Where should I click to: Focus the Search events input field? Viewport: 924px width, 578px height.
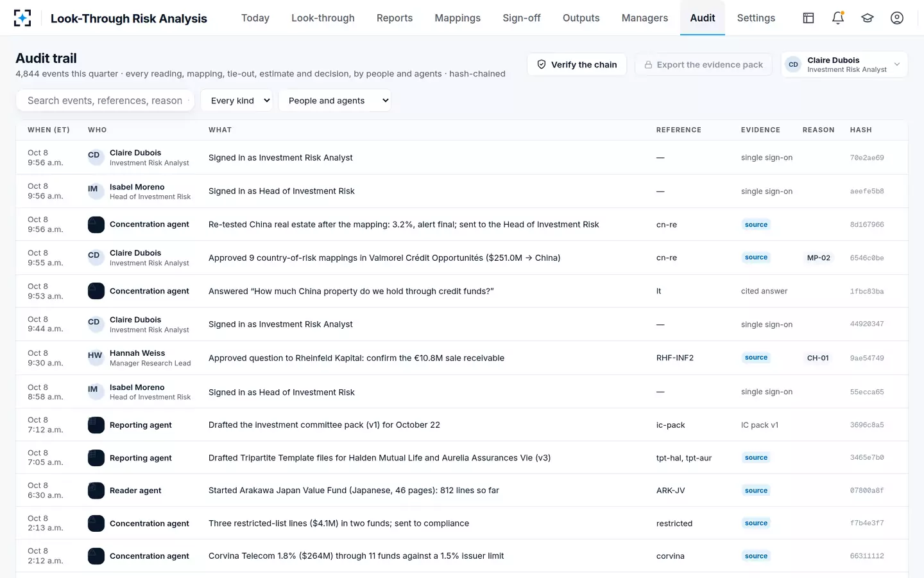(x=105, y=100)
